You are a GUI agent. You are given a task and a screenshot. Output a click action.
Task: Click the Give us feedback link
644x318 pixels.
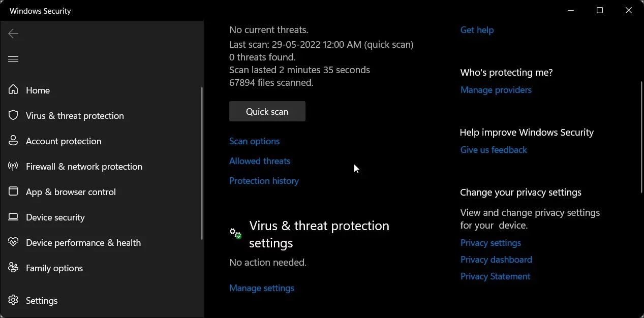tap(493, 149)
